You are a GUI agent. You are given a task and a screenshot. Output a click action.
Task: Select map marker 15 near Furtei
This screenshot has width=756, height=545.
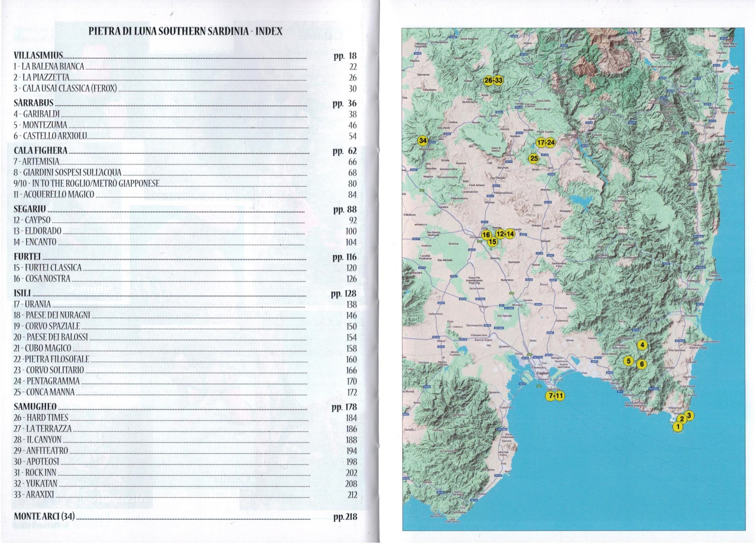[x=492, y=241]
